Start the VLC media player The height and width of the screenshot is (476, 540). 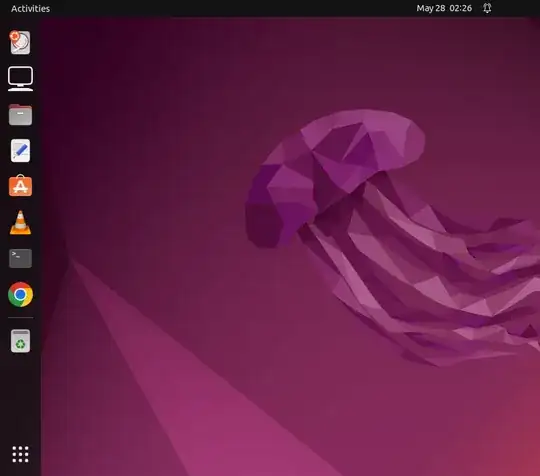(20, 223)
